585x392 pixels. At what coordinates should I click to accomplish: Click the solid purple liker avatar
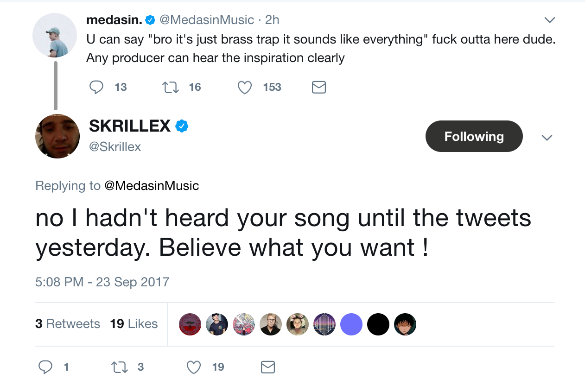pyautogui.click(x=351, y=324)
